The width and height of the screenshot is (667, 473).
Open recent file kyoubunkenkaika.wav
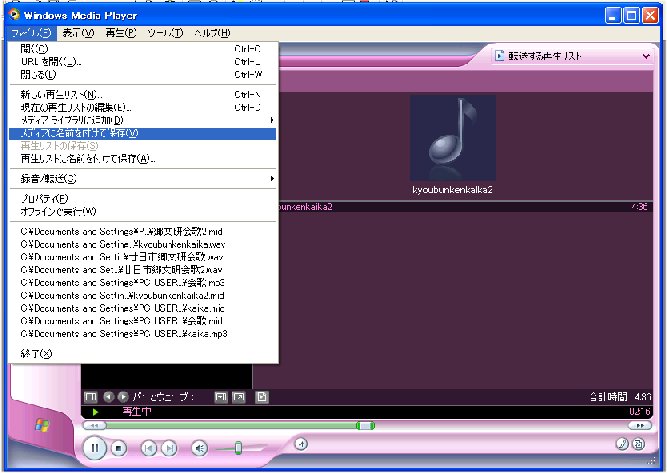click(x=143, y=245)
